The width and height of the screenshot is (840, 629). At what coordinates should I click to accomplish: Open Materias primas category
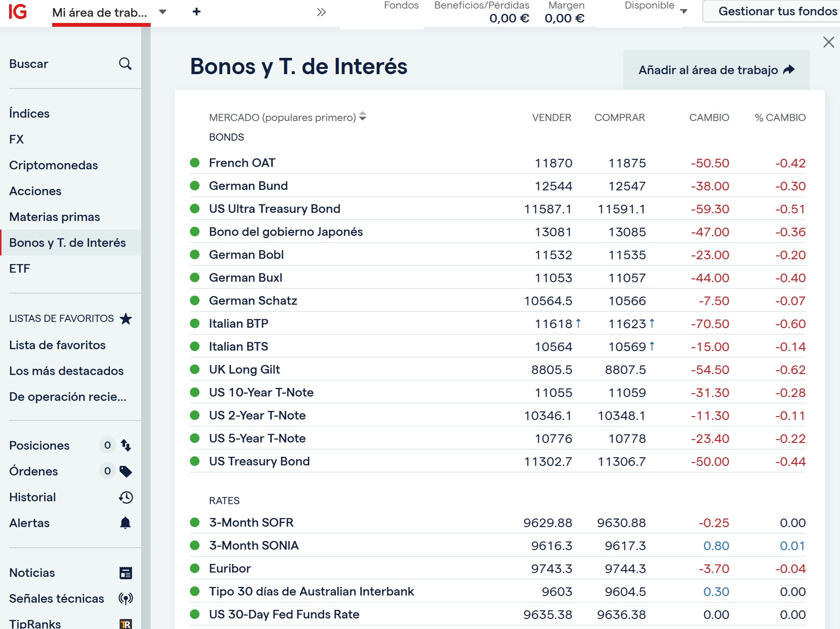click(55, 217)
